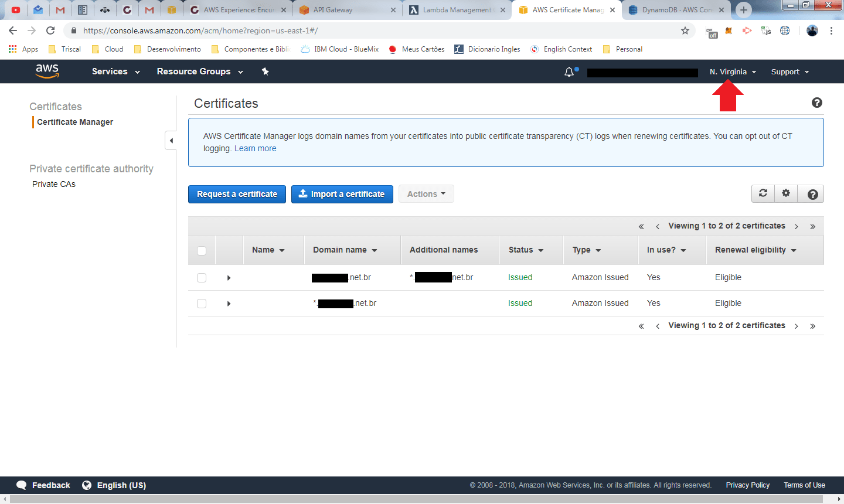Screen dimensions: 844x504
Task: Switch to the Lambda Management tab
Action: pyautogui.click(x=457, y=10)
